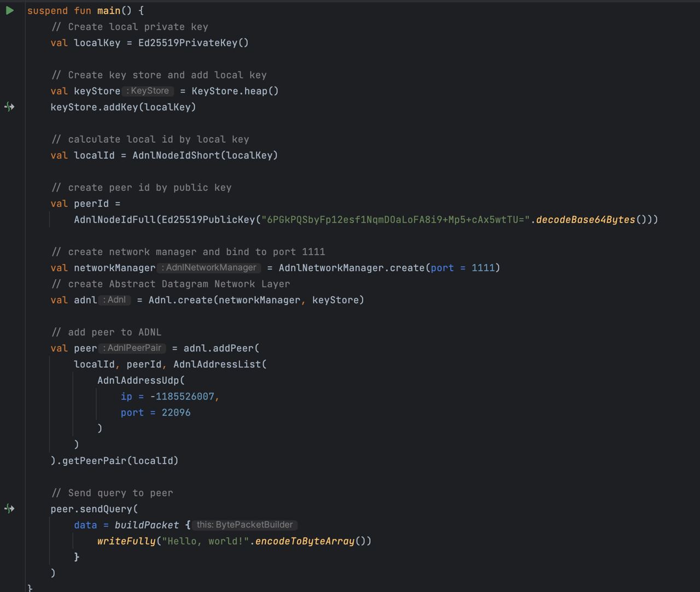Click the suspend call icon next to keyStore.addKey
The height and width of the screenshot is (592, 700).
(9, 107)
